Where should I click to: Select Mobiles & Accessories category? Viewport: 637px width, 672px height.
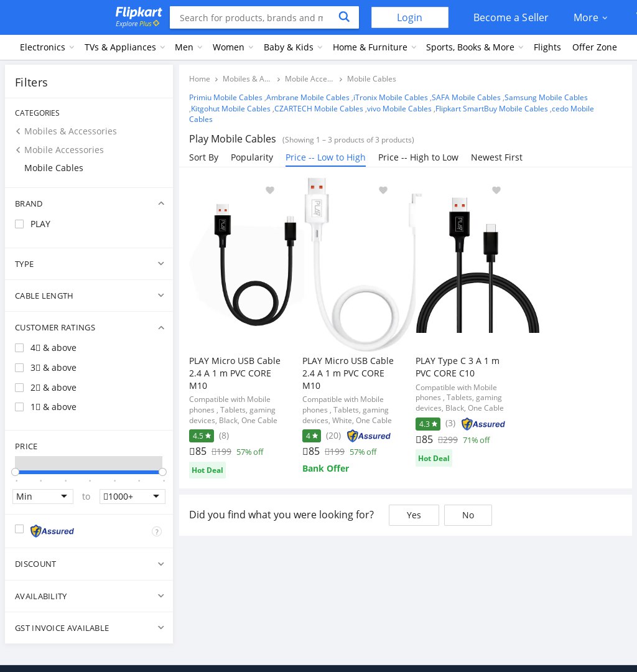[x=70, y=131]
